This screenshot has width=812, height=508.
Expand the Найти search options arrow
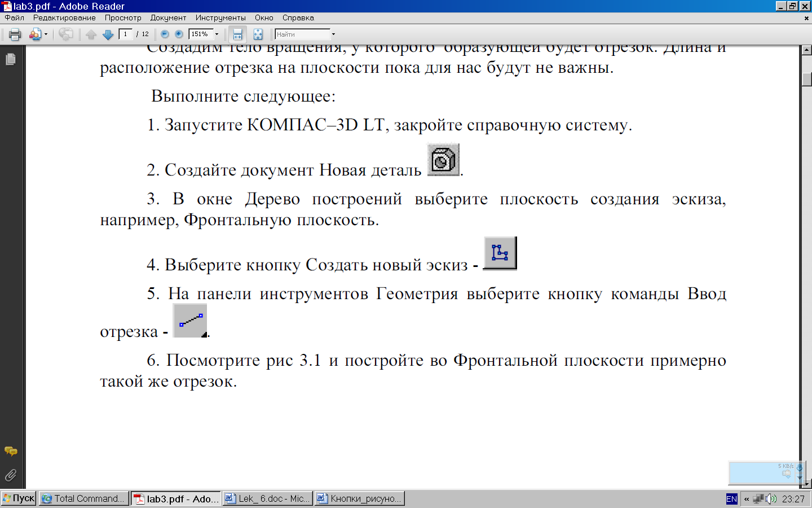point(333,34)
